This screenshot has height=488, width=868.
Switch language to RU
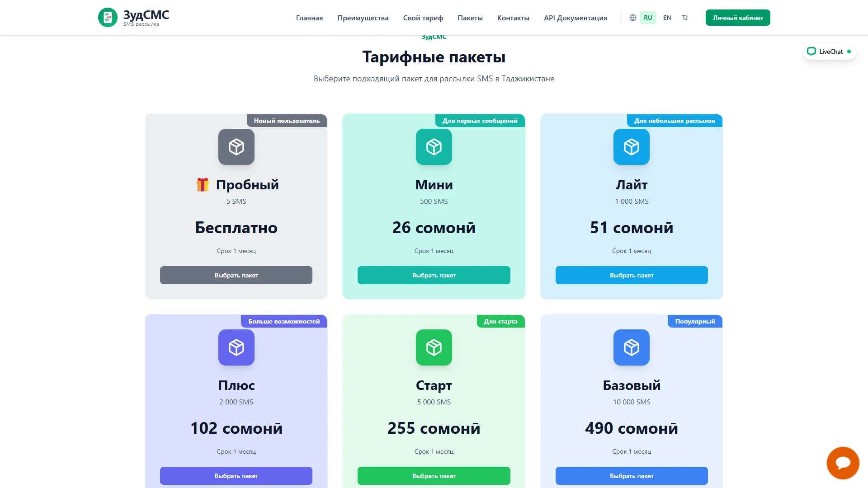point(648,18)
